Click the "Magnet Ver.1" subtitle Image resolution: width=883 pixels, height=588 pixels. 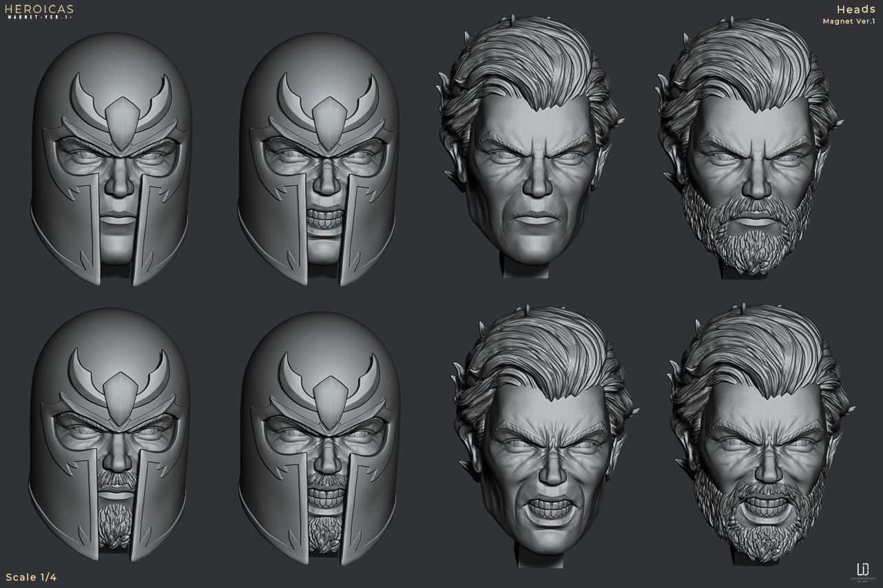pyautogui.click(x=849, y=21)
